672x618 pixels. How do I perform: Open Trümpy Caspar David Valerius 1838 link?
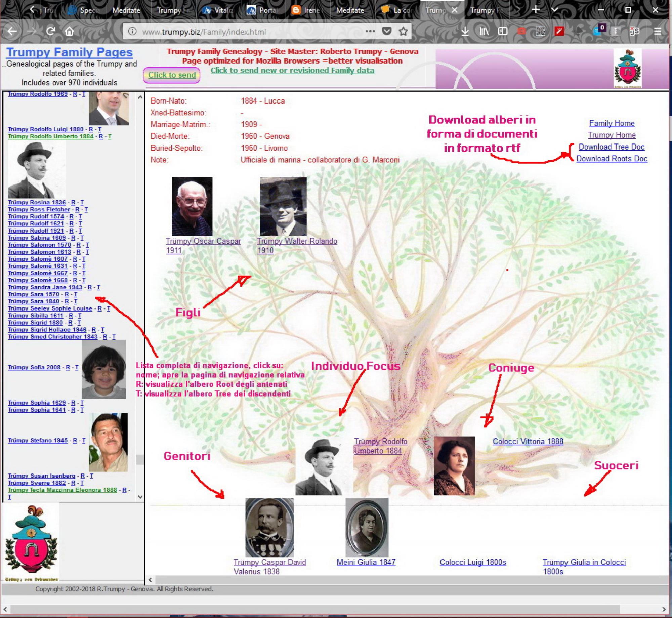pyautogui.click(x=269, y=567)
